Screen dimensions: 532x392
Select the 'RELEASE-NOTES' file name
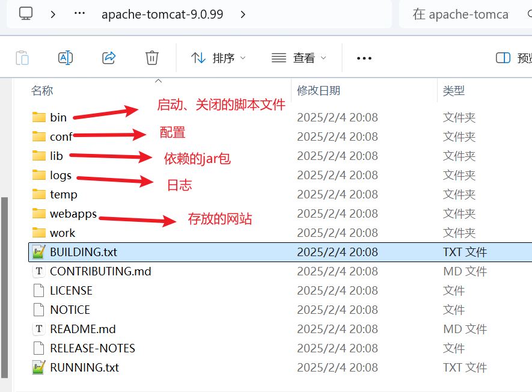coord(93,348)
